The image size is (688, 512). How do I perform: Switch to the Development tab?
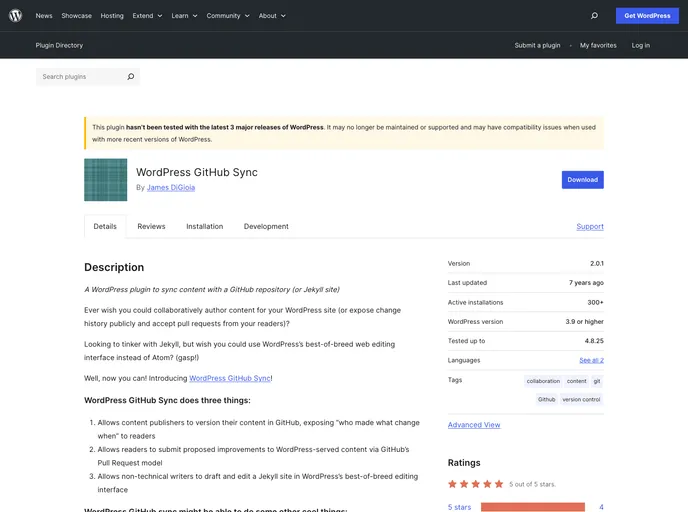coord(266,226)
